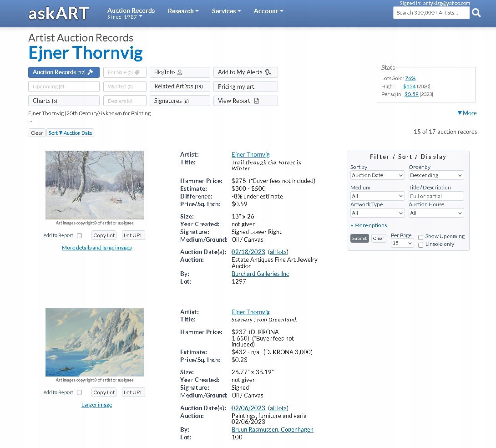The width and height of the screenshot is (496, 448).
Task: Open More details and large images link
Action: pos(97,248)
